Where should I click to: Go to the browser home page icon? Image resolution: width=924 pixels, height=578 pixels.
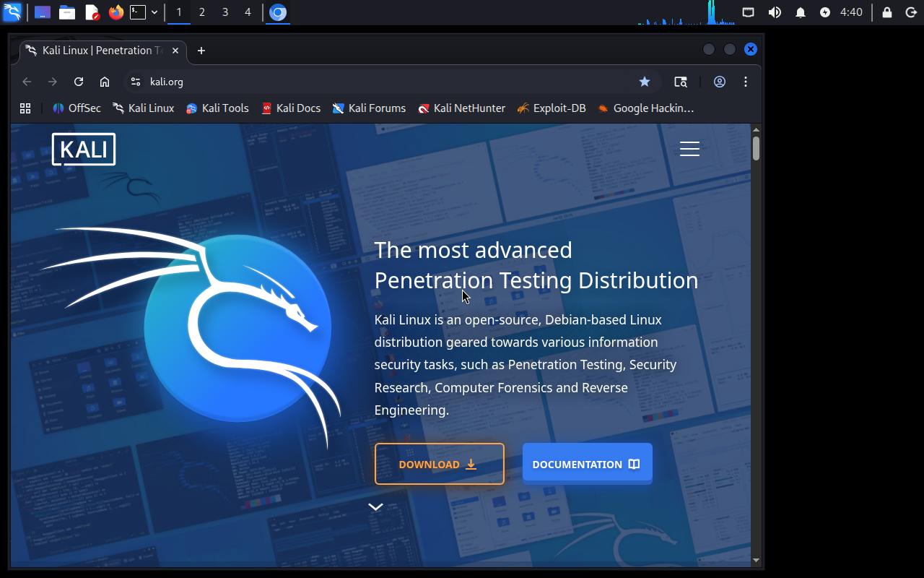pos(105,82)
